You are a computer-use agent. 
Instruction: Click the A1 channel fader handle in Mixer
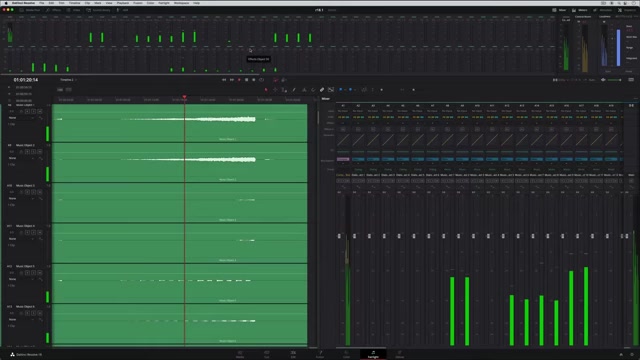339,236
